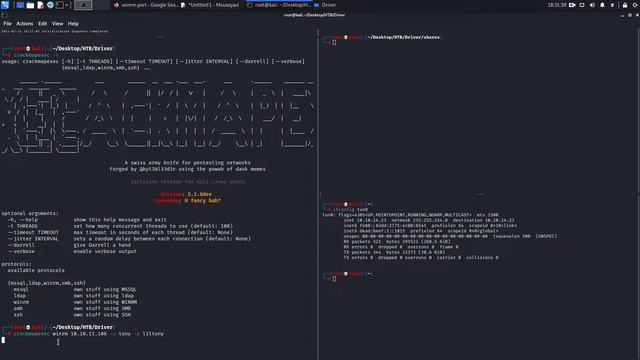The height and width of the screenshot is (360, 640).
Task: Open the web browser launcher icon
Action: coord(50,5)
